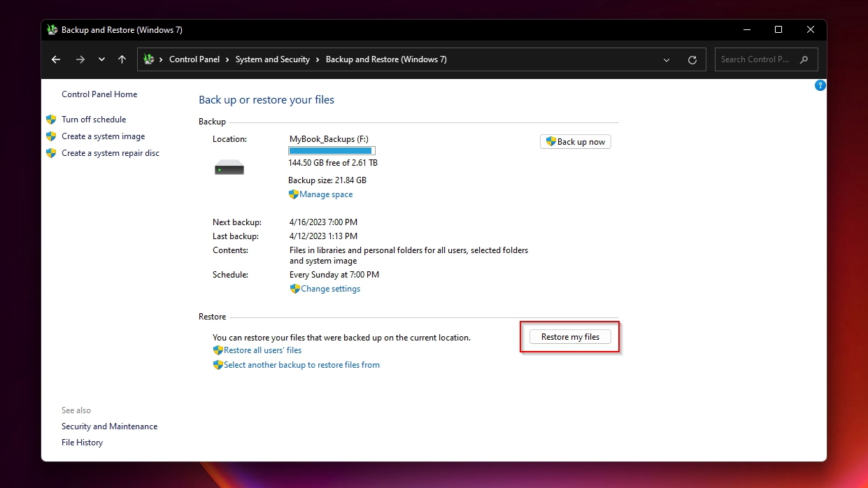Click the forward navigation arrow

pyautogui.click(x=80, y=60)
